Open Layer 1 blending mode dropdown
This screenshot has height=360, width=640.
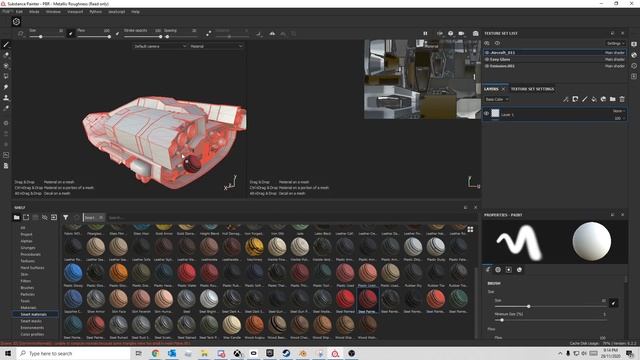[x=618, y=111]
